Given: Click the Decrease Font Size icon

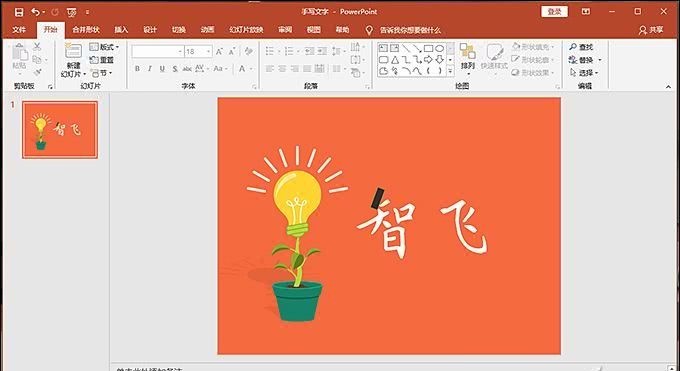Looking at the screenshot, I should (x=232, y=52).
